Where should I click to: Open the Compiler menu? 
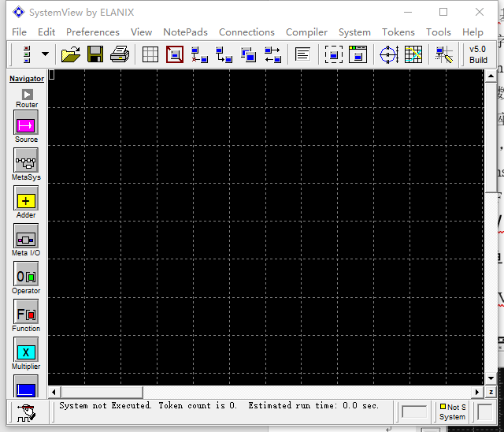coord(306,32)
